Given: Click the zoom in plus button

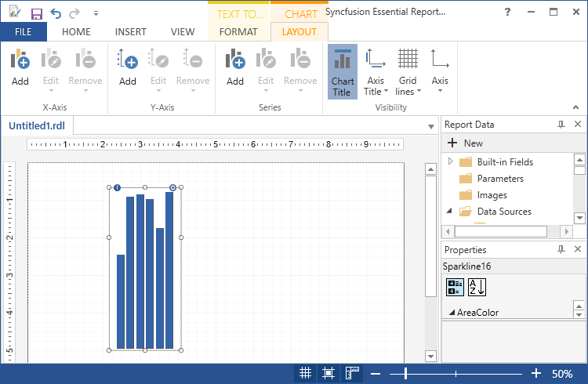Looking at the screenshot, I should point(536,374).
